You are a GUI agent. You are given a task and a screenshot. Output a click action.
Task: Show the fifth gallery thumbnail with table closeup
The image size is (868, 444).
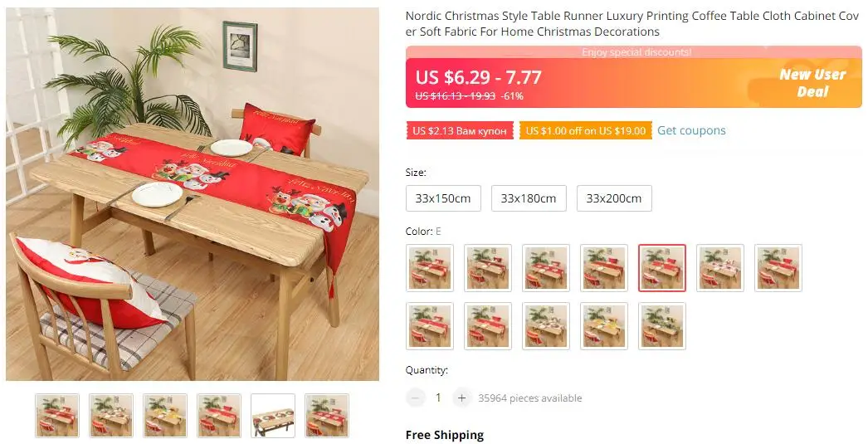(x=273, y=416)
